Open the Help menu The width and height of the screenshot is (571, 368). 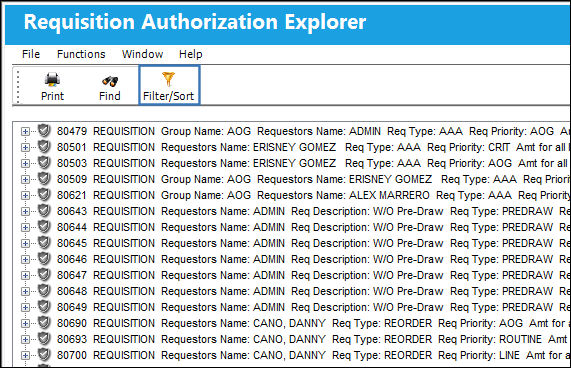(x=190, y=54)
